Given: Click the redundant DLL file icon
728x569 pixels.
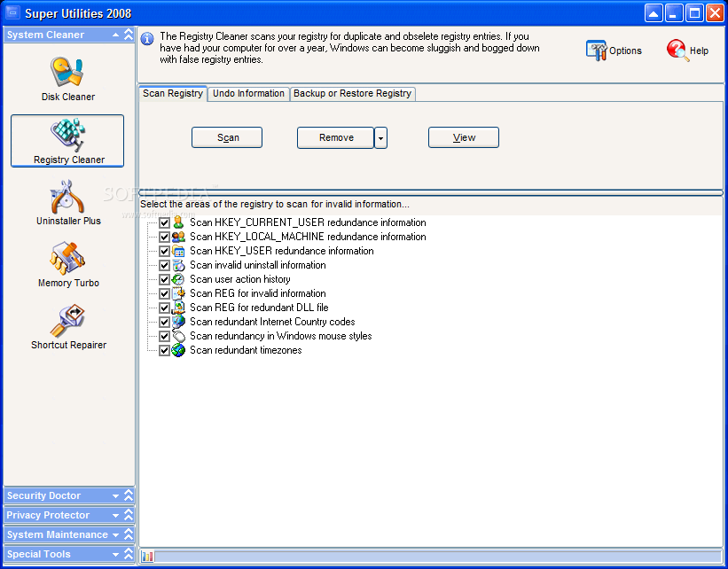Looking at the screenshot, I should (x=178, y=308).
